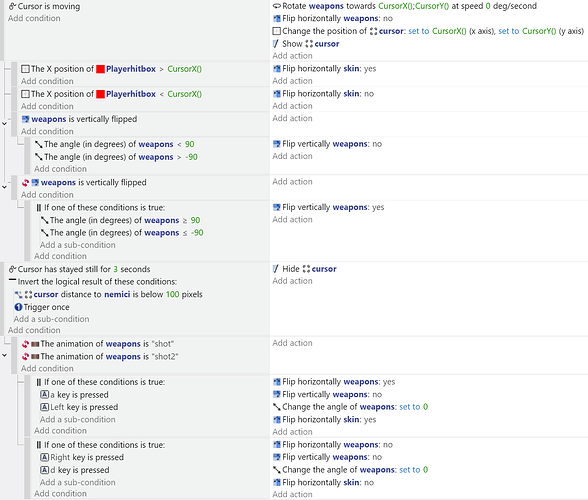The image size is (588, 500).
Task: Click red Playerhitbox icon in the greater-than condition
Action: [x=100, y=69]
